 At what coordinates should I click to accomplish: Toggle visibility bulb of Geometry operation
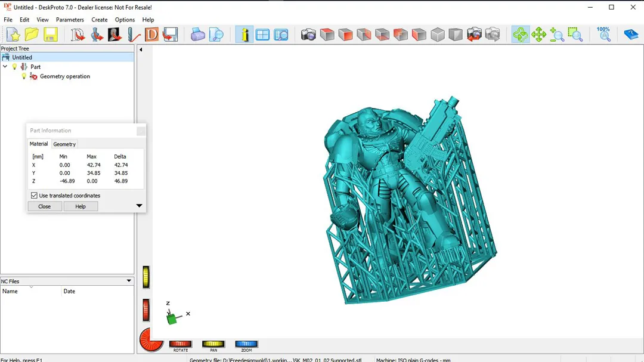pyautogui.click(x=24, y=76)
